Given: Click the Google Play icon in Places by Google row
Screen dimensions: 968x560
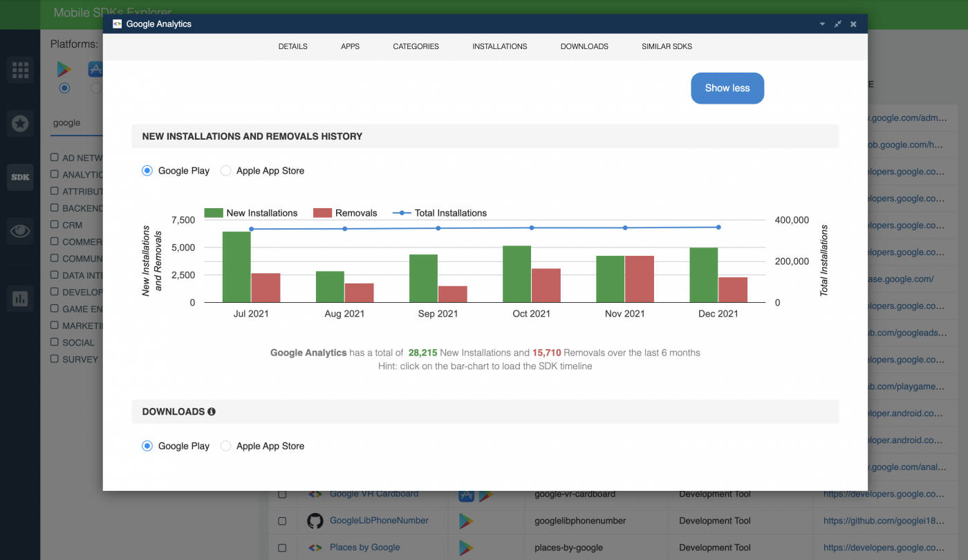Looking at the screenshot, I should pos(467,548).
